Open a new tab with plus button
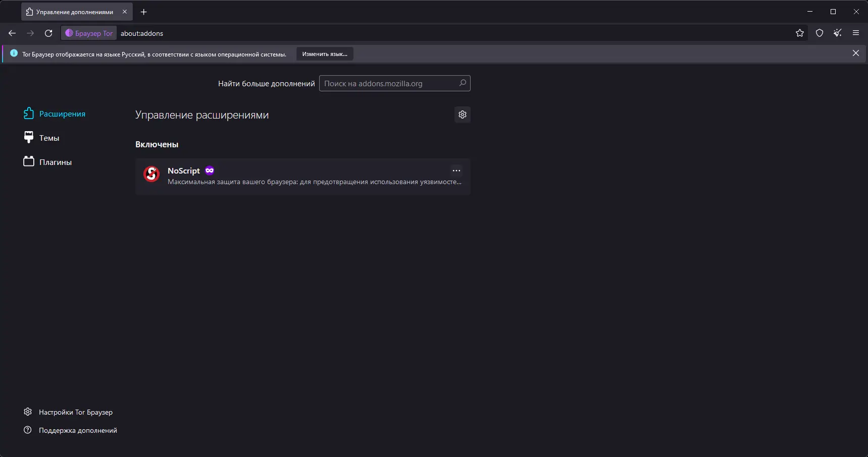The width and height of the screenshot is (868, 457). (x=144, y=12)
